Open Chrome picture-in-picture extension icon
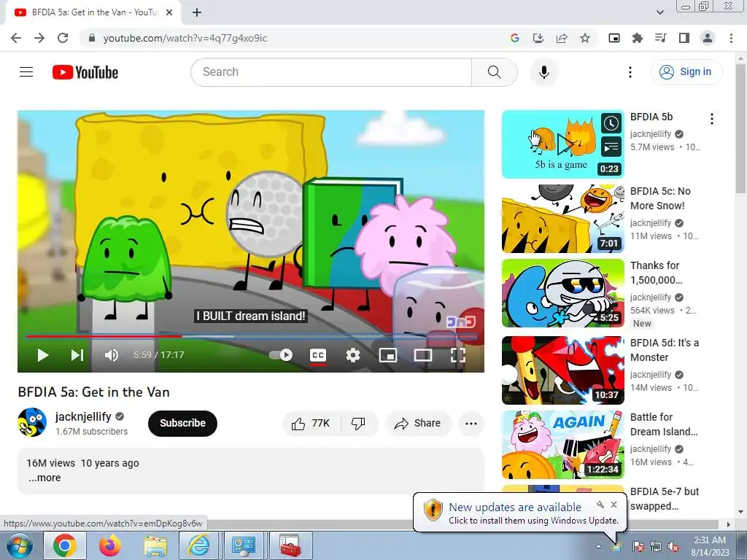 click(x=614, y=38)
